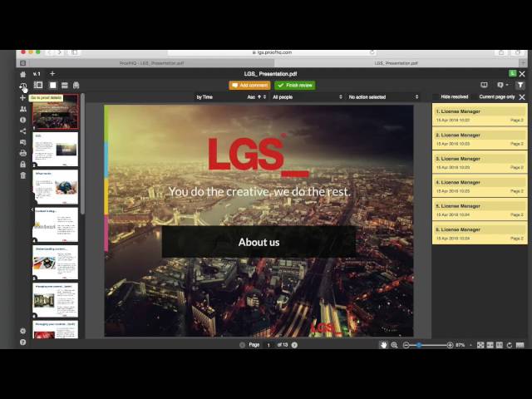Open comments chat icon in sidebar
The image size is (532, 399).
pos(22,142)
